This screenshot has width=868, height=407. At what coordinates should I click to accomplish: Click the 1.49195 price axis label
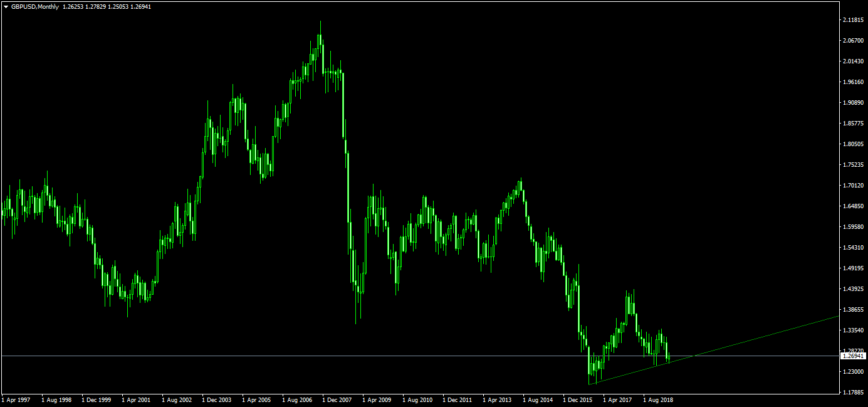tap(853, 268)
